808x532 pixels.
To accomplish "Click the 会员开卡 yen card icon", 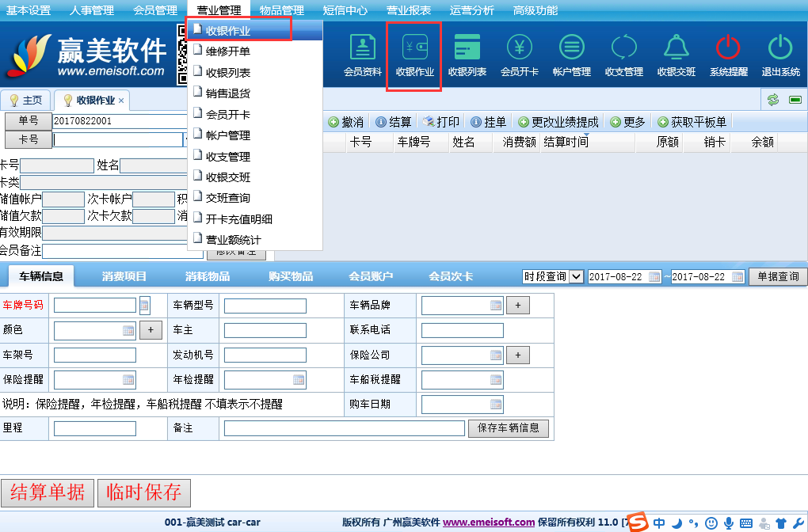I will [x=519, y=55].
